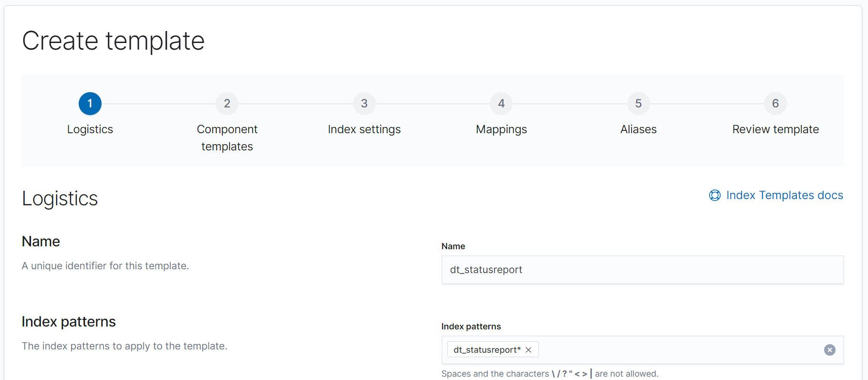Click the step 6 number circle
The image size is (868, 380).
point(775,104)
